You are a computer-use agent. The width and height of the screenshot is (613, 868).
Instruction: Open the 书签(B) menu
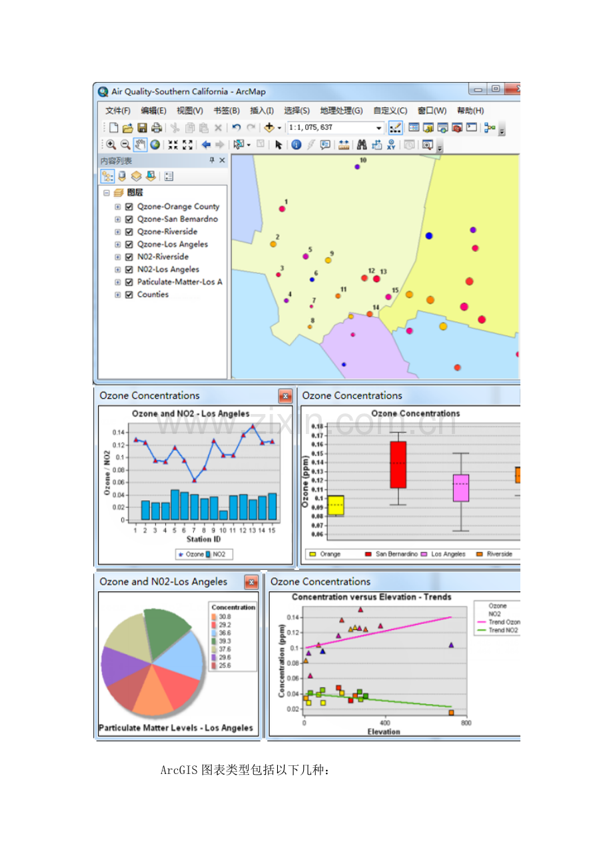pos(227,111)
